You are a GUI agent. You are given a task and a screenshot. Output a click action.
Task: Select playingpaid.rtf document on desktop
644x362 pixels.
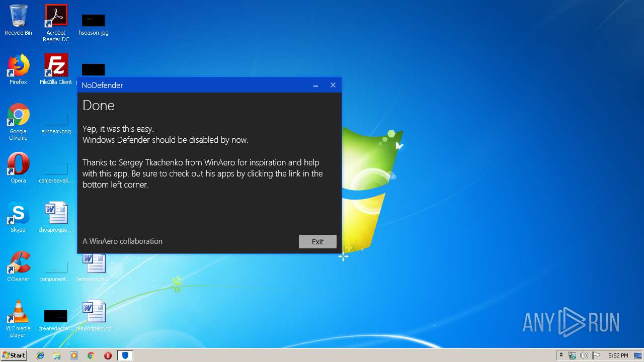pos(94,316)
